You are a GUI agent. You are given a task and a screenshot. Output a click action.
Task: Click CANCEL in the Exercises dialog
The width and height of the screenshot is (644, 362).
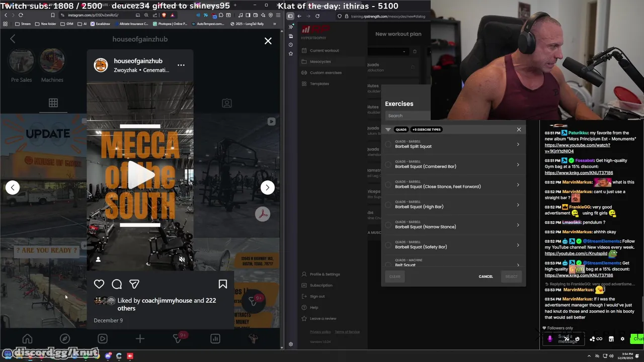[486, 277]
